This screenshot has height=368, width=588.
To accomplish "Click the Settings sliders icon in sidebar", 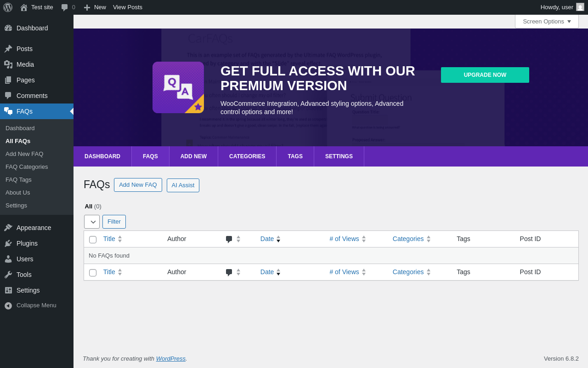I will click(x=8, y=290).
